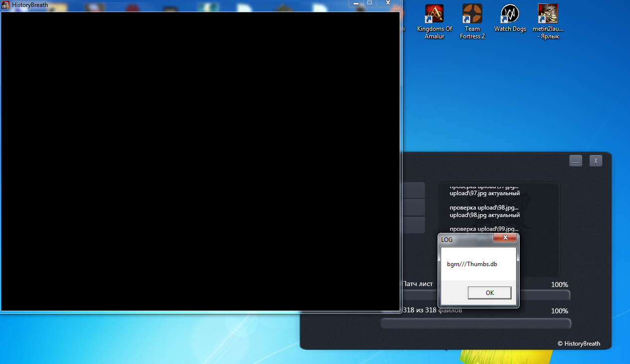This screenshot has height=364, width=630.
Task: Launch Team Fortress 2 shortcut
Action: click(x=472, y=22)
